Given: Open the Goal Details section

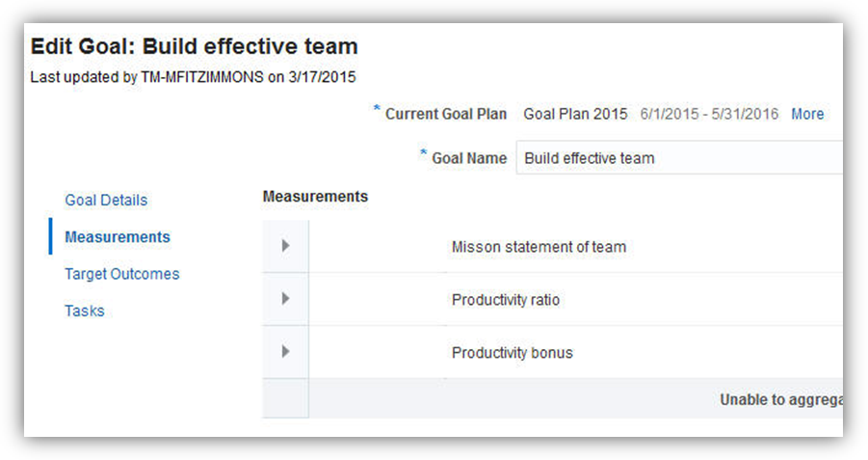Looking at the screenshot, I should pos(106,200).
